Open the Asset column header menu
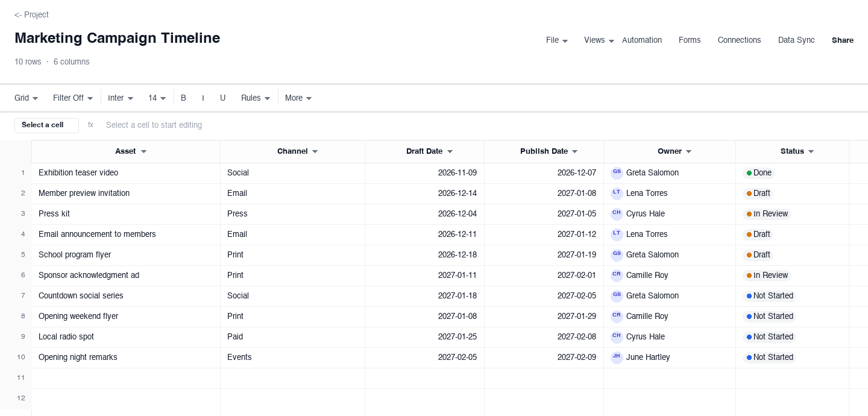 click(x=143, y=151)
